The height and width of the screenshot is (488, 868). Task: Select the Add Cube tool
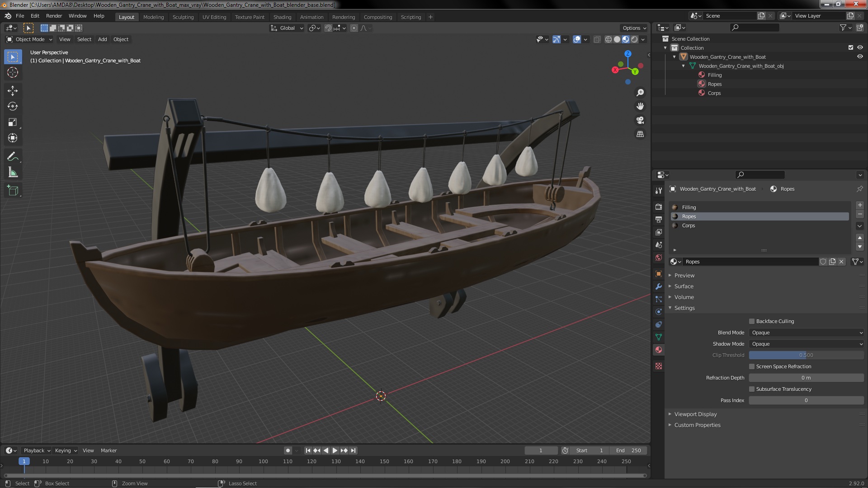click(13, 190)
